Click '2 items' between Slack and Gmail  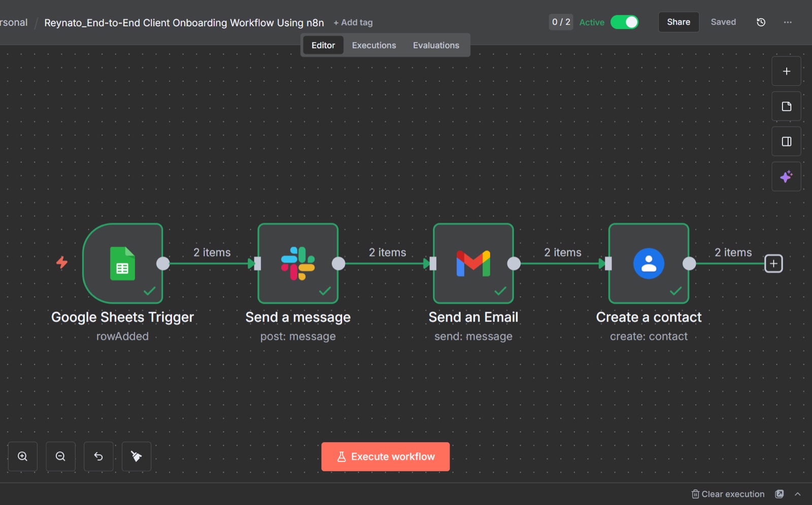pyautogui.click(x=387, y=252)
